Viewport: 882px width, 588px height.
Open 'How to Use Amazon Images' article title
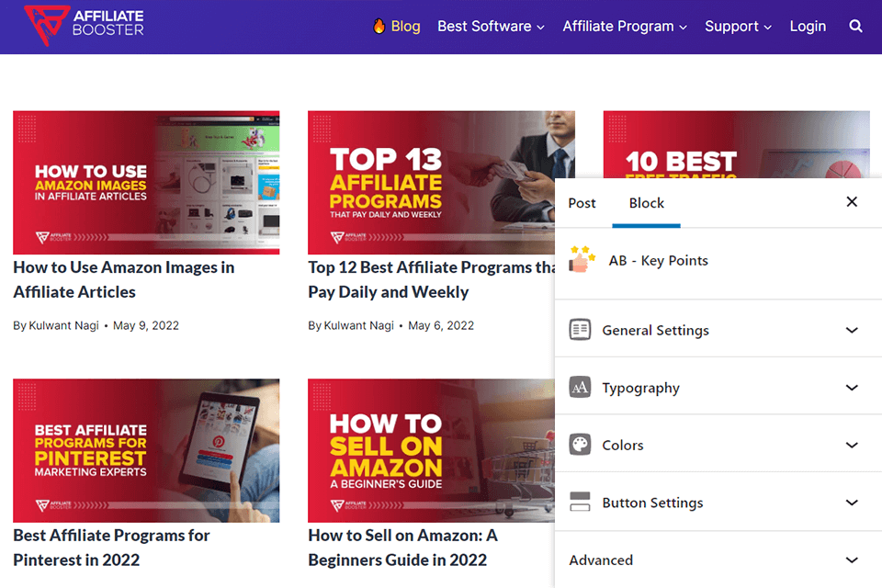[x=124, y=279]
